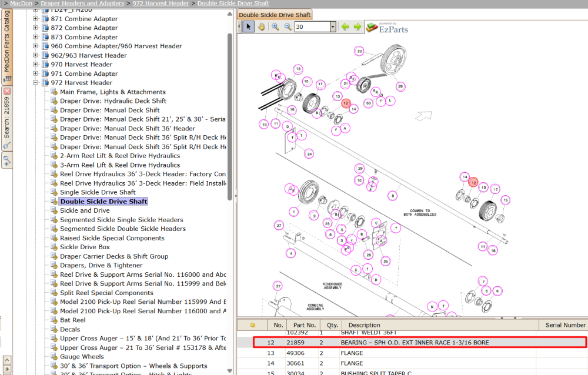Image resolution: width=588 pixels, height=375 pixels.
Task: Go to next page with right green arrow
Action: pos(358,26)
